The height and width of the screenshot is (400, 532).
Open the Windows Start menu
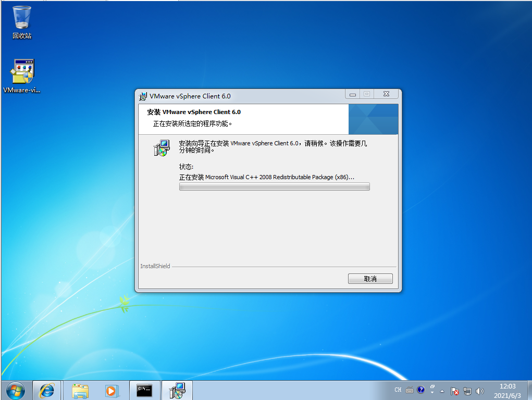[15, 391]
